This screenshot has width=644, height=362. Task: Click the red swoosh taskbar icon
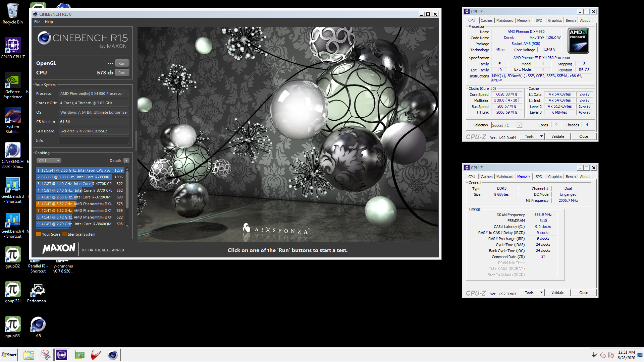96,355
